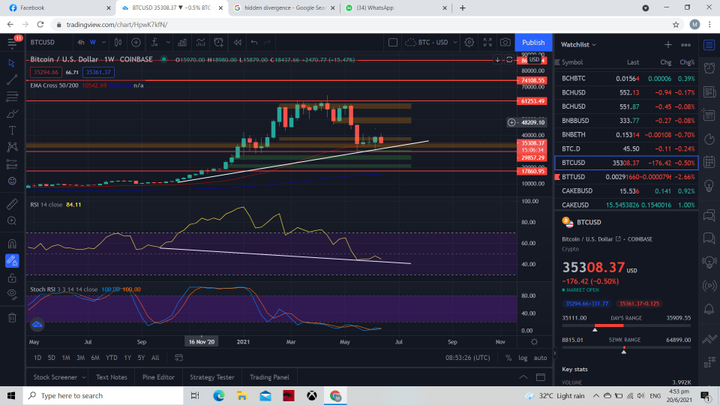Set range to All
The width and height of the screenshot is (720, 405).
(x=155, y=358)
